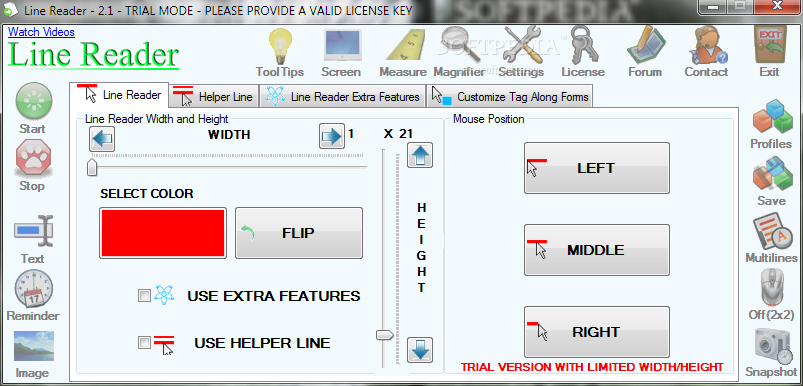803x386 pixels.
Task: Click the vertical HEIGHT label
Action: tap(421, 248)
